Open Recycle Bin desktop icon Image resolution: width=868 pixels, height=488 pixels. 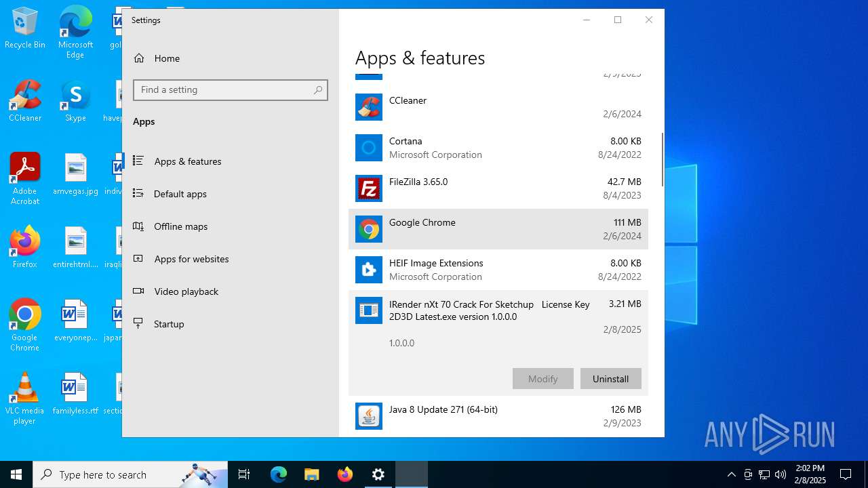pos(25,28)
